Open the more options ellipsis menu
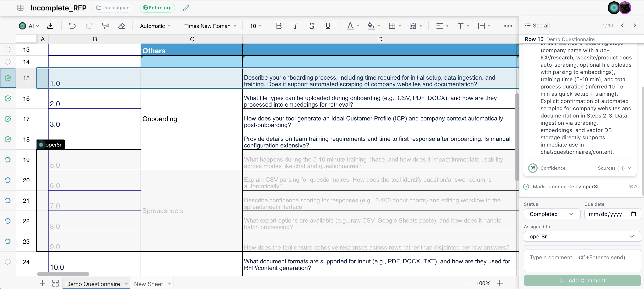 (508, 26)
